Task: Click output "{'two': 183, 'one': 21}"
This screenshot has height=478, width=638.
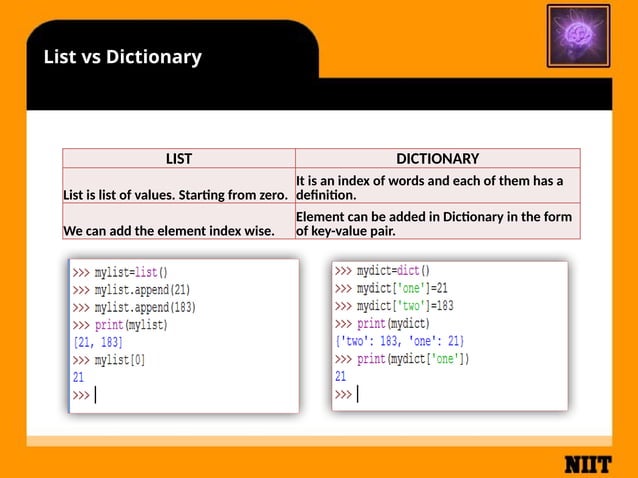Action: click(400, 341)
